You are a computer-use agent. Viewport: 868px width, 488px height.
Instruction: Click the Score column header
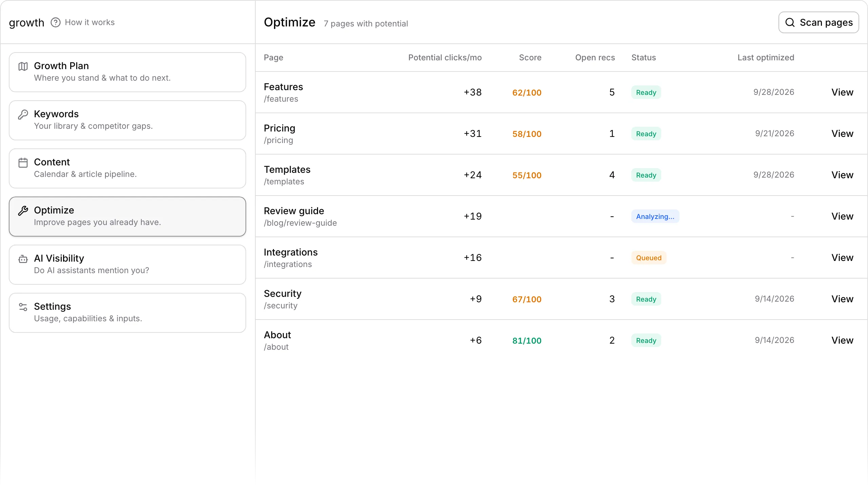pos(530,58)
